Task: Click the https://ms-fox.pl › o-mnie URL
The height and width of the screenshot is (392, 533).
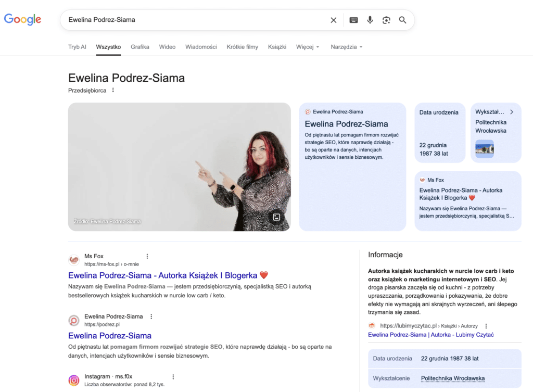Action: tap(111, 264)
